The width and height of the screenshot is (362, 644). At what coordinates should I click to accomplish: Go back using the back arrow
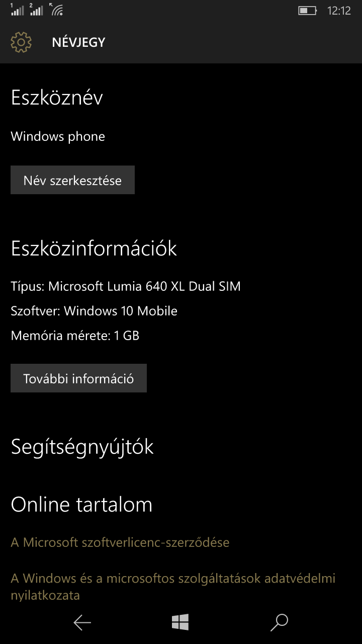[x=82, y=623]
